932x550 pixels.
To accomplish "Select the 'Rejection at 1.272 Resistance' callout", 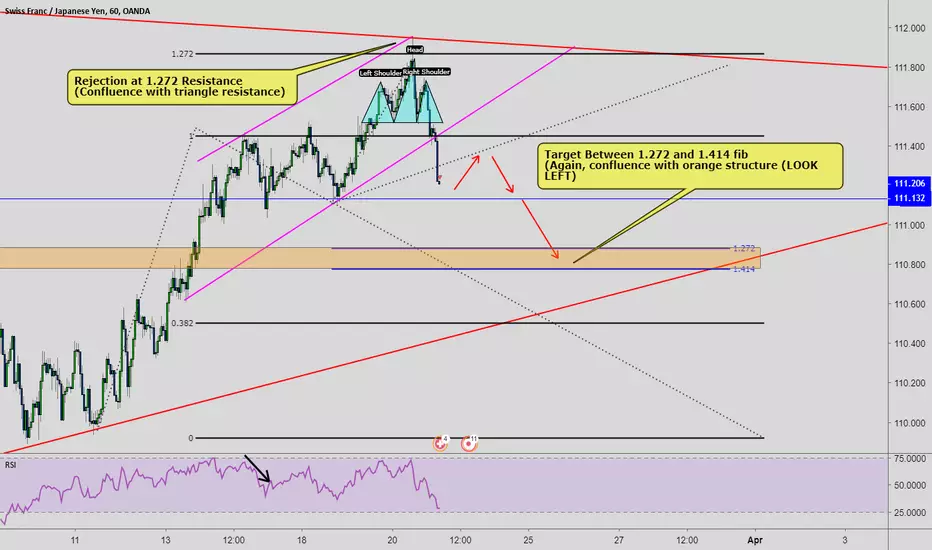I will 182,87.
